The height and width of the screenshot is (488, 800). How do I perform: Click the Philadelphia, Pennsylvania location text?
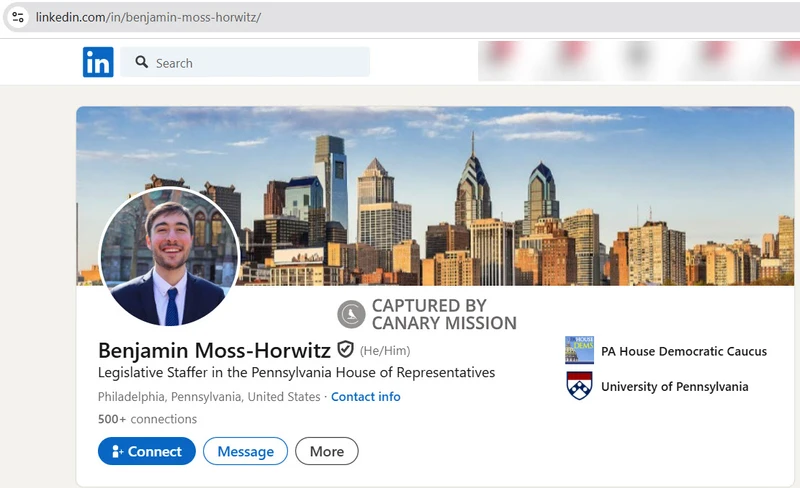click(x=209, y=397)
